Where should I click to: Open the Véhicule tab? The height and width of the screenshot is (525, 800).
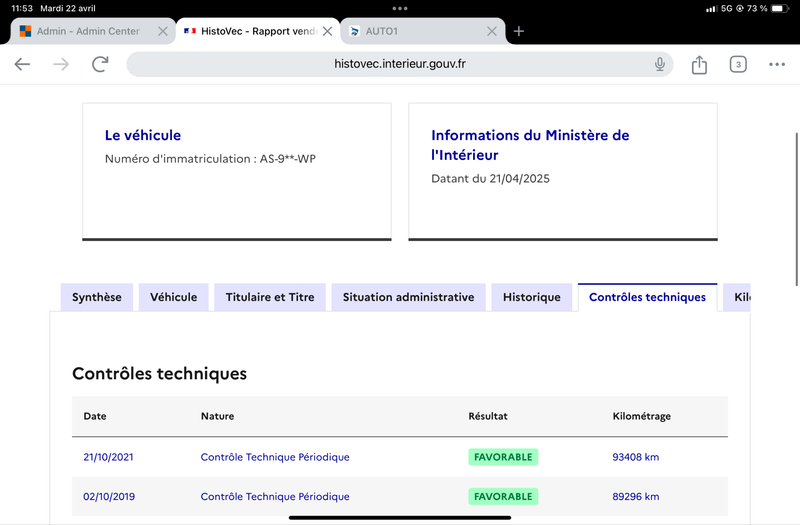[173, 297]
